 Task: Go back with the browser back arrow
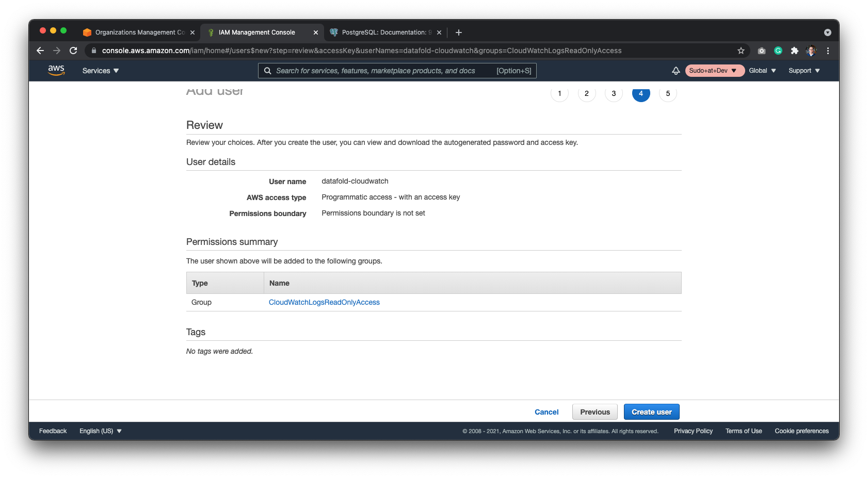click(x=40, y=51)
